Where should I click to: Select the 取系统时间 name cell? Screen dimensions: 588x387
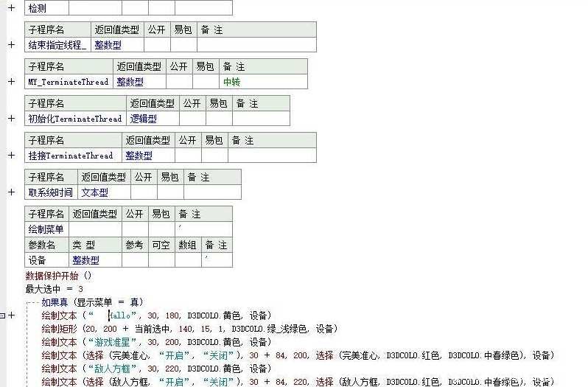[x=52, y=192]
